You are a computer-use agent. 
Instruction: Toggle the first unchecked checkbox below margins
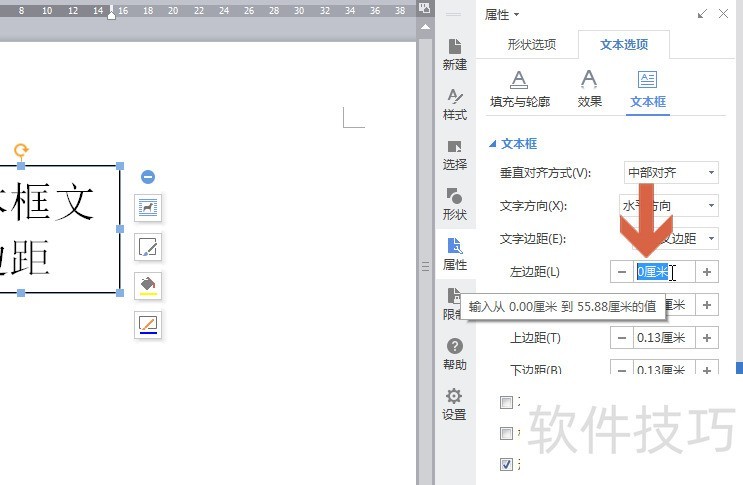click(506, 403)
